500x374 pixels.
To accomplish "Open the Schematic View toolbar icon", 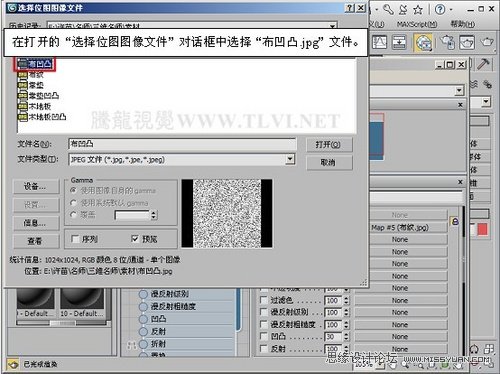I will point(399,42).
